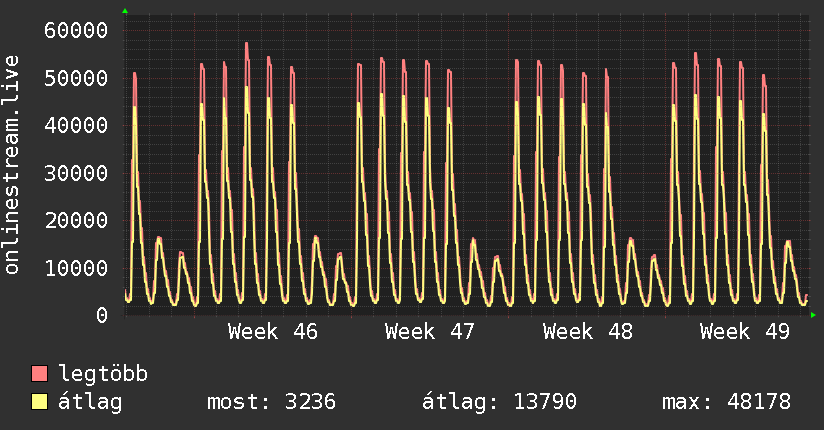This screenshot has width=824, height=430.
Task: Click the 50000 y-axis label
Action: 76,78
